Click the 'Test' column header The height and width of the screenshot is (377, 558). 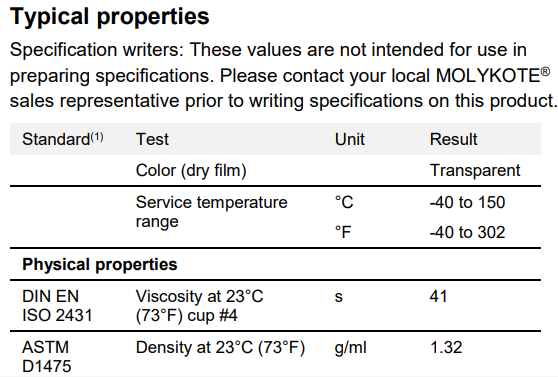[x=152, y=139]
